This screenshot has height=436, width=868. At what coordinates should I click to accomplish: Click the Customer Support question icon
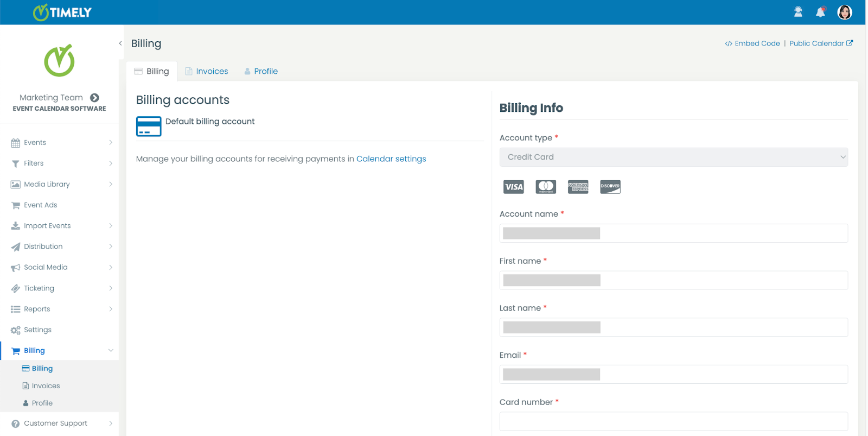16,424
